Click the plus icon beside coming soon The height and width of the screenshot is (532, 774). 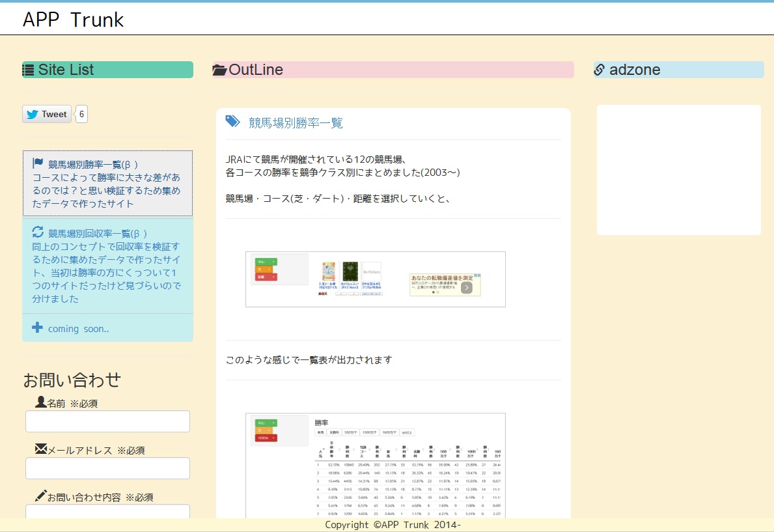coord(38,328)
